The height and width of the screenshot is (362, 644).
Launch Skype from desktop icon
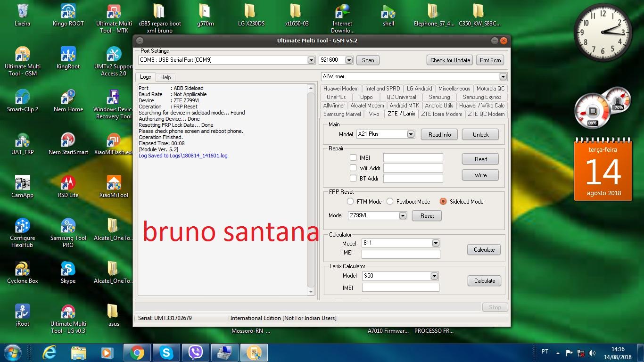point(68,272)
